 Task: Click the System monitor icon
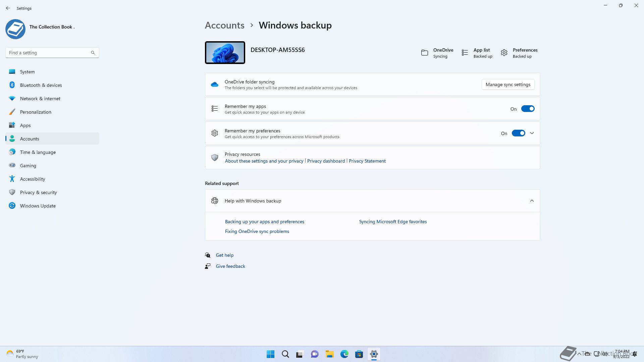(x=12, y=71)
